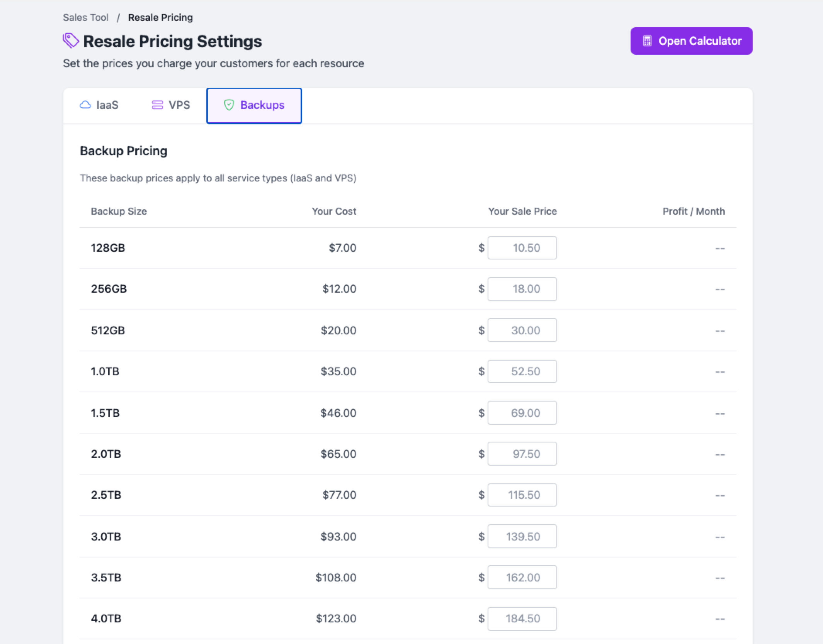Navigate back via the Sales Tool breadcrumb
The width and height of the screenshot is (823, 644).
point(85,17)
